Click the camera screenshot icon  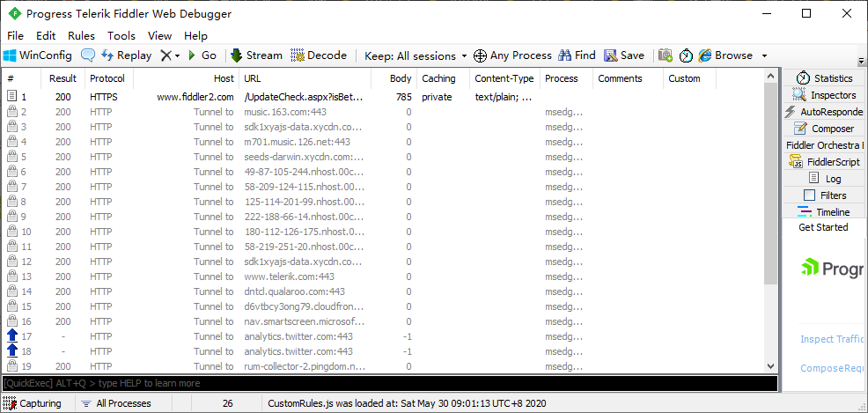click(x=666, y=55)
